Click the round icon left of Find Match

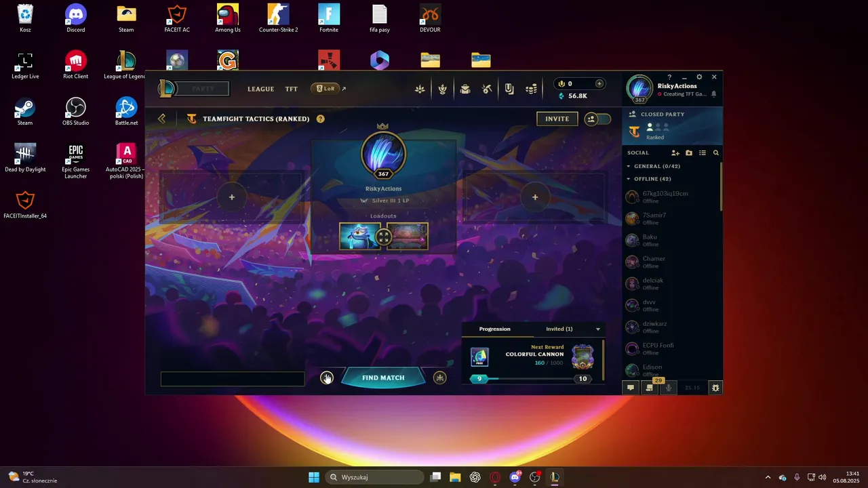coord(327,378)
